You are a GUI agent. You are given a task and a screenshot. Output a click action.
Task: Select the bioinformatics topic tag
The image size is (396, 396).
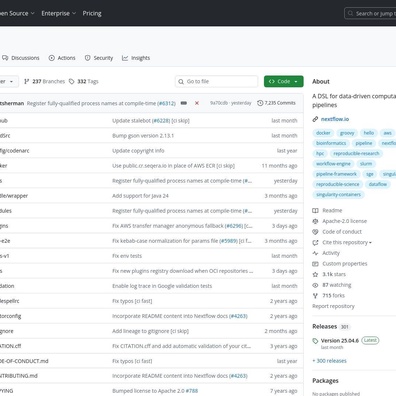click(x=331, y=143)
